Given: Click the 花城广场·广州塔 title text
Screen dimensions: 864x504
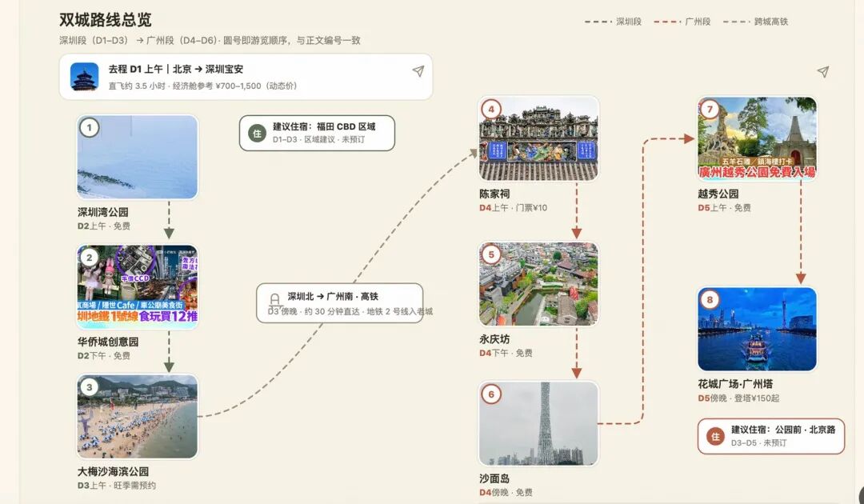Looking at the screenshot, I should coord(735,384).
